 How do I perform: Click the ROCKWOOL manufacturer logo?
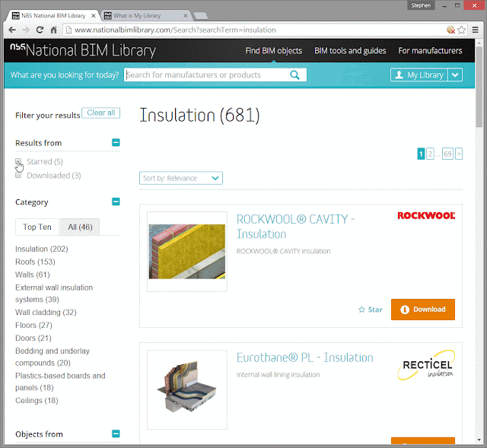click(426, 215)
